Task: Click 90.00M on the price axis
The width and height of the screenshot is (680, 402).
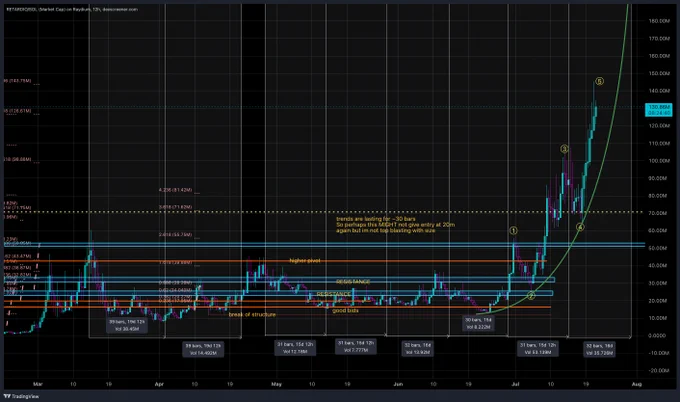Action: 659,178
